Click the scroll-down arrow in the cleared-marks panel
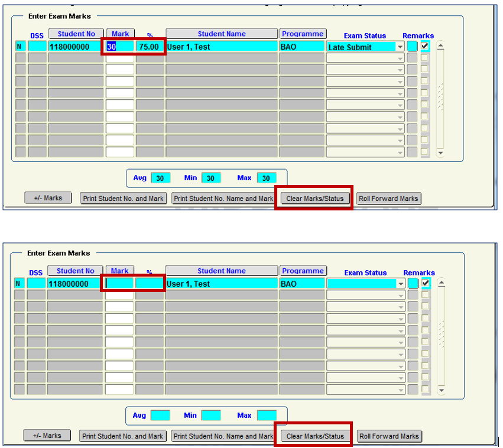503x448 pixels. 440,391
